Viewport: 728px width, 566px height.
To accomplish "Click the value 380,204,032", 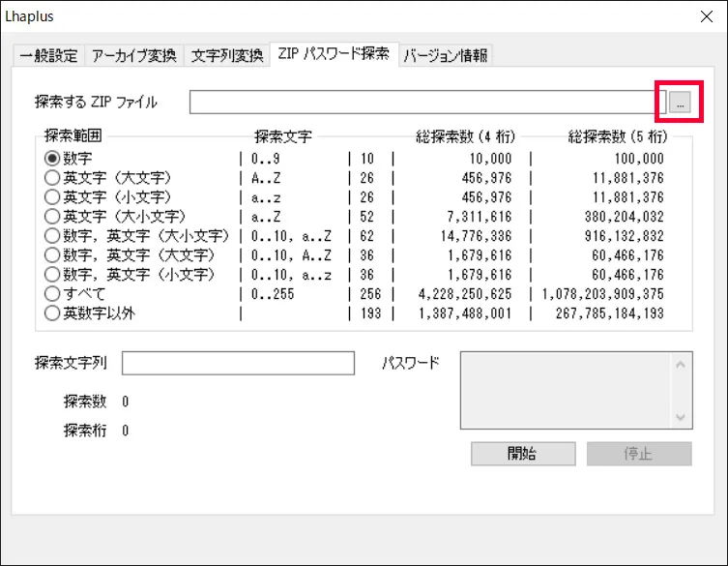I will pos(624,217).
